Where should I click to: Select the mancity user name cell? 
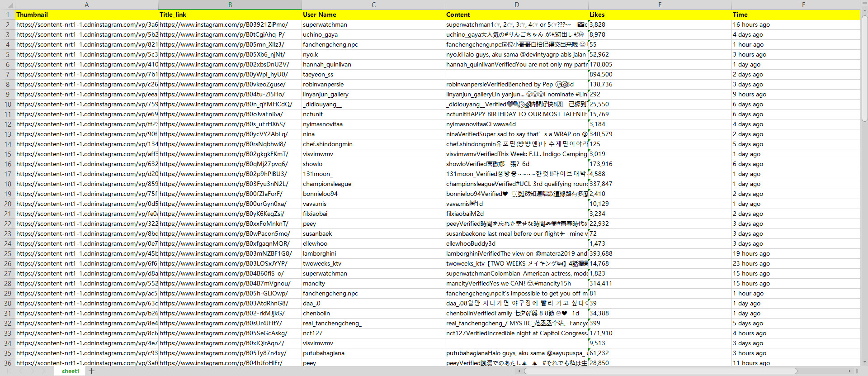click(373, 283)
